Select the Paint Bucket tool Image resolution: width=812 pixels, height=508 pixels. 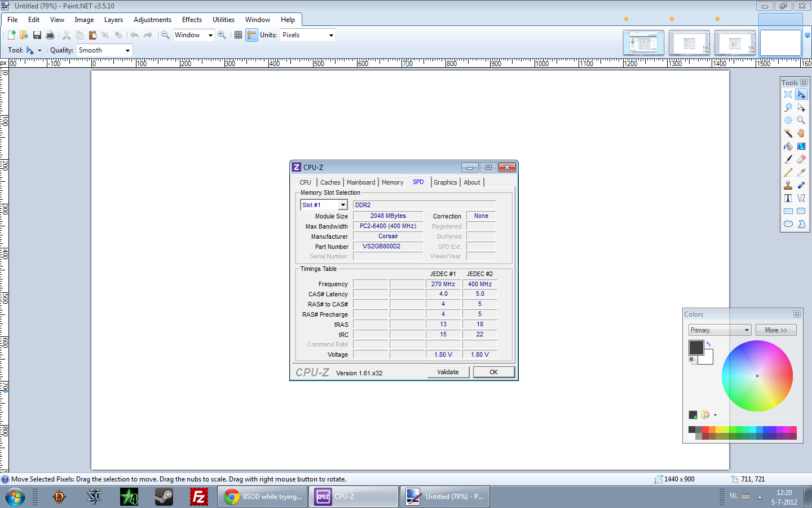pyautogui.click(x=788, y=146)
